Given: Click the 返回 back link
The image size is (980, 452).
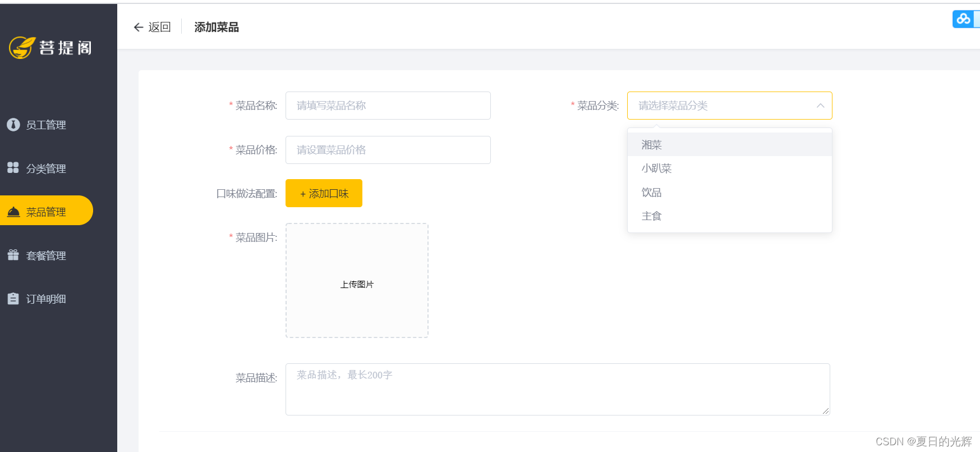Looking at the screenshot, I should point(152,27).
